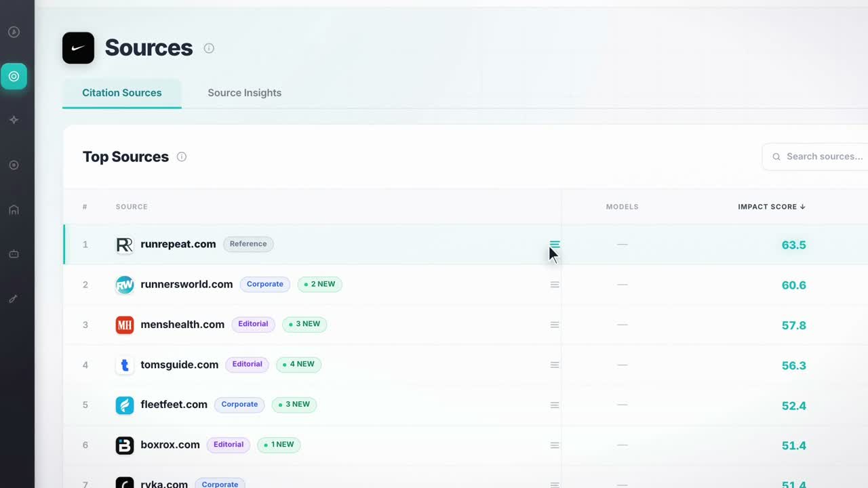
Task: Open the compass icon in the sidebar
Action: [14, 32]
